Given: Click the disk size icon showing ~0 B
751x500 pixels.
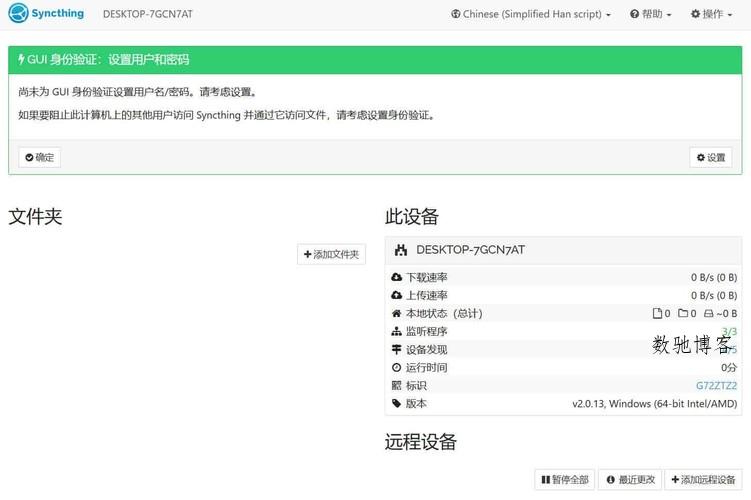Looking at the screenshot, I should (x=709, y=314).
